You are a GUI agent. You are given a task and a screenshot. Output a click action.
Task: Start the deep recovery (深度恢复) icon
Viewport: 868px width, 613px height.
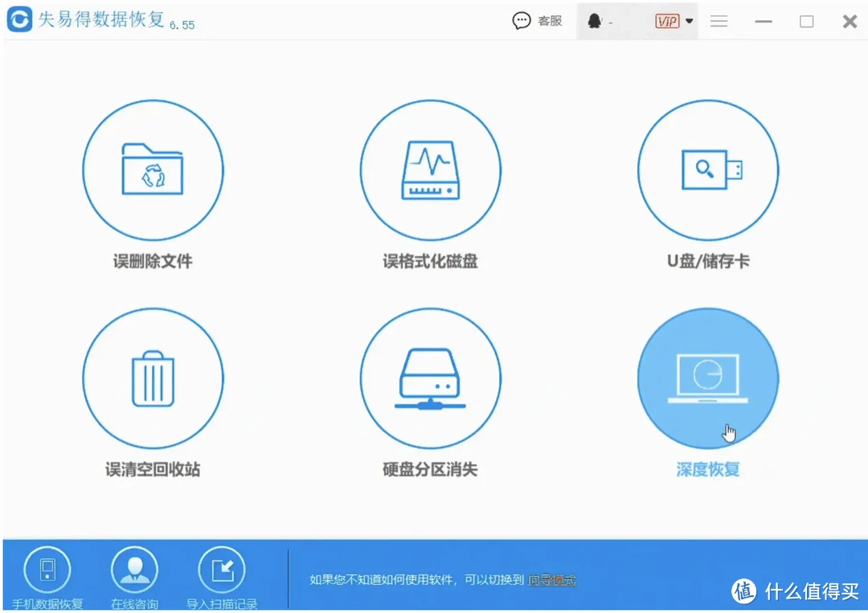(708, 378)
